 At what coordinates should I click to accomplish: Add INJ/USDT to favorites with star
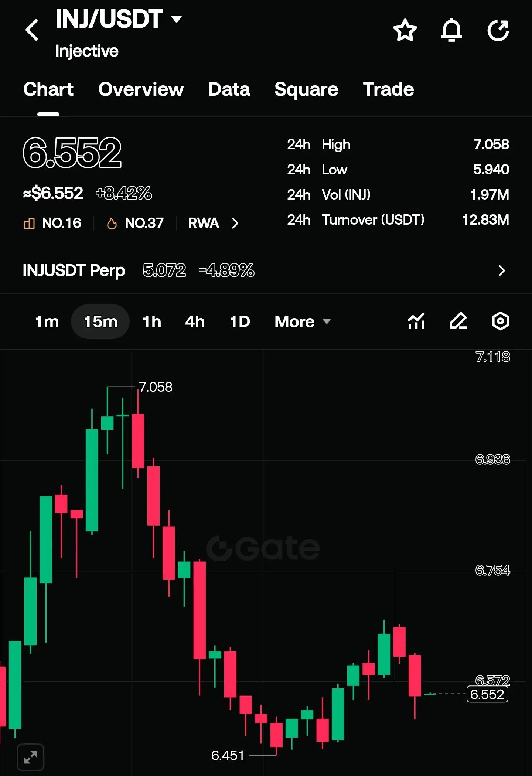tap(405, 30)
